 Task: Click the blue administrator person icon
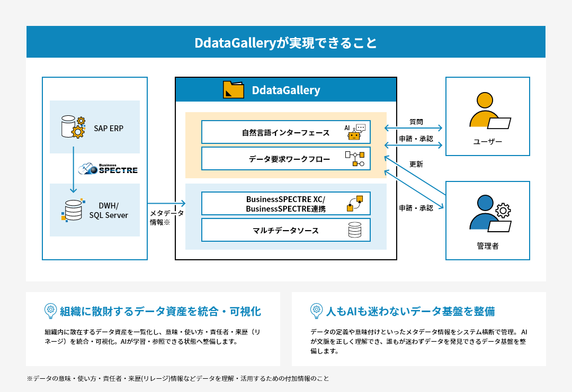(490, 214)
